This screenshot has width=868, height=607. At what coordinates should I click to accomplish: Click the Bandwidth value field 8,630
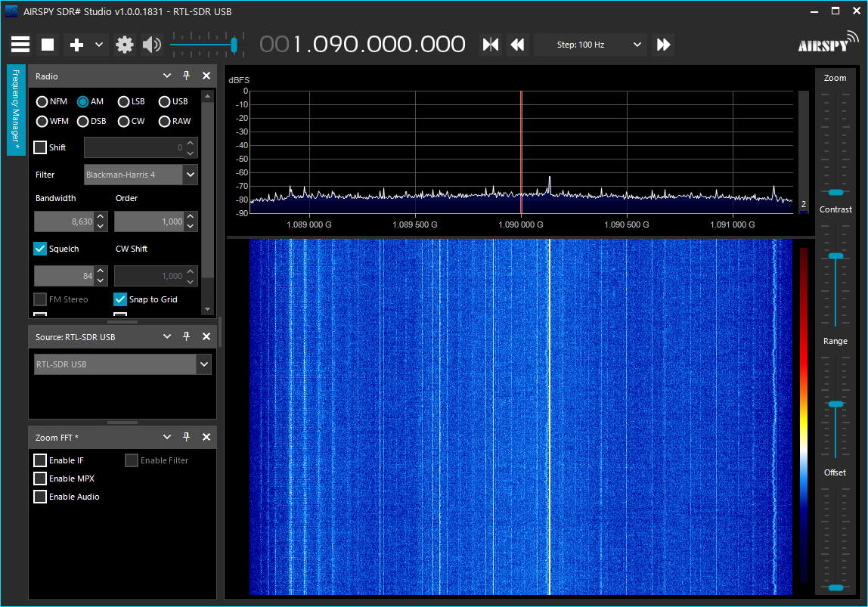point(64,221)
